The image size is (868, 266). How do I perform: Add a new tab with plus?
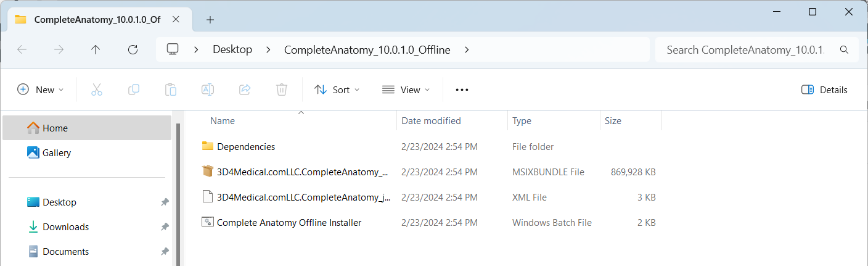point(210,20)
